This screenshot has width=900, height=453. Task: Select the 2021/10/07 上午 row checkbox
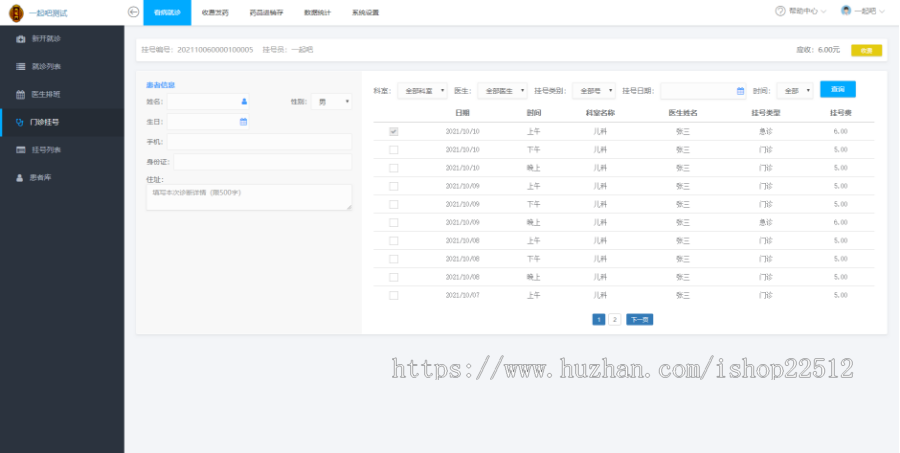pyautogui.click(x=393, y=295)
